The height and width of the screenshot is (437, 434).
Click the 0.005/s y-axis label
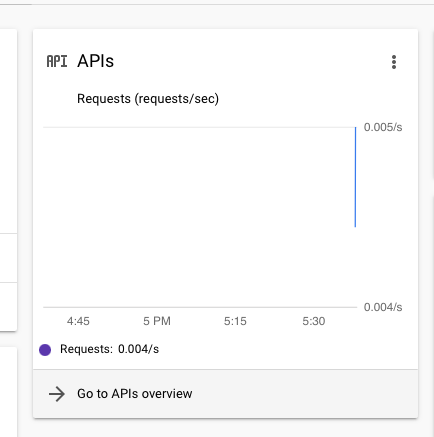pos(383,127)
